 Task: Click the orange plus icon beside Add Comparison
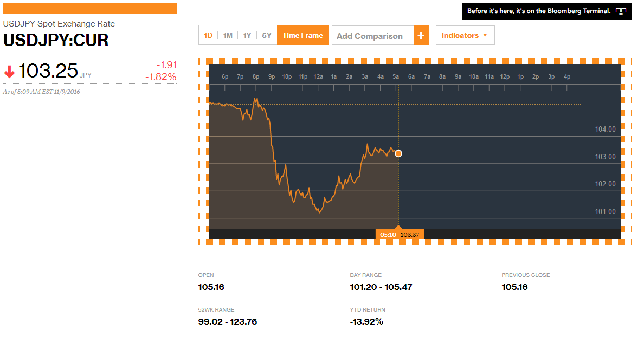421,35
